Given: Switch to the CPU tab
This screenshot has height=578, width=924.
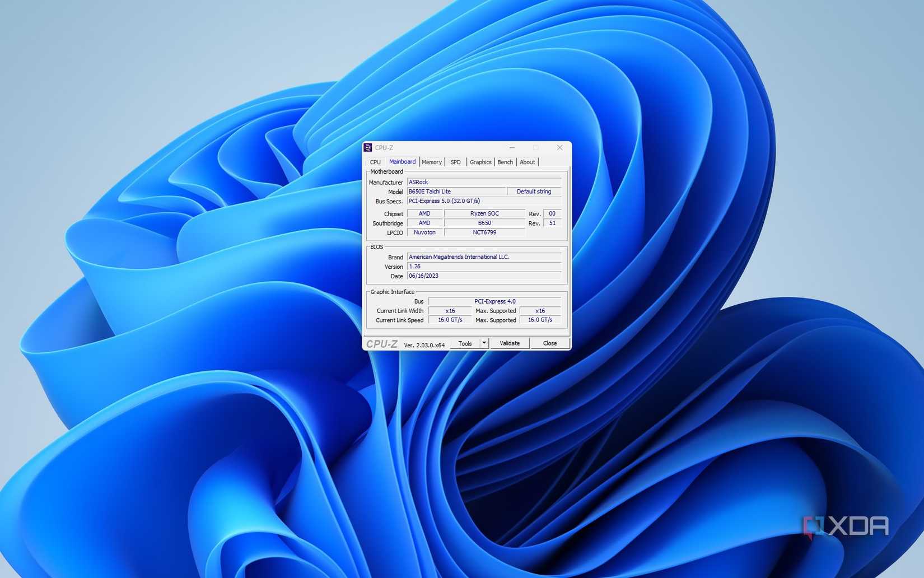Looking at the screenshot, I should click(x=375, y=162).
